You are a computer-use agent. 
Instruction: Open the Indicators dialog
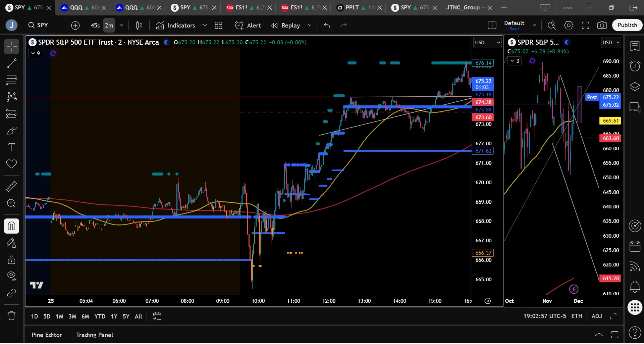(175, 25)
